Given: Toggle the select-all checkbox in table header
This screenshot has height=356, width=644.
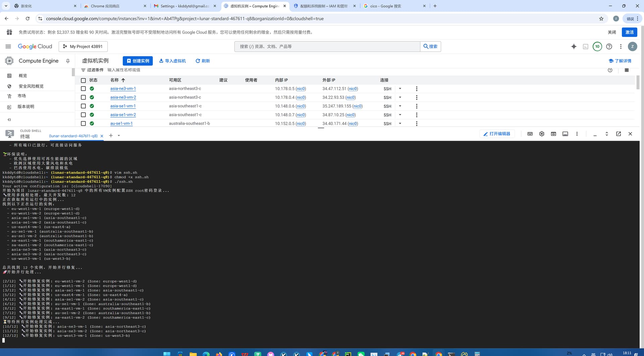Looking at the screenshot, I should (83, 81).
